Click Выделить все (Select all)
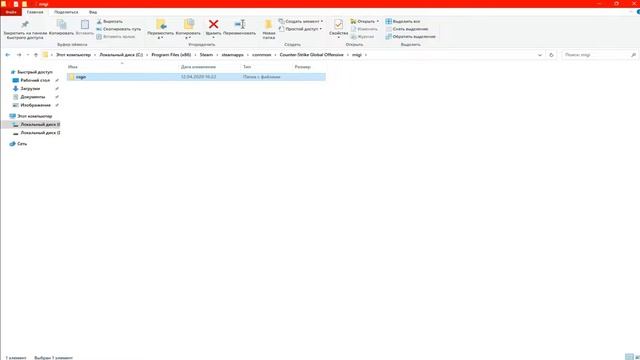This screenshot has height=360, width=640. click(x=403, y=21)
